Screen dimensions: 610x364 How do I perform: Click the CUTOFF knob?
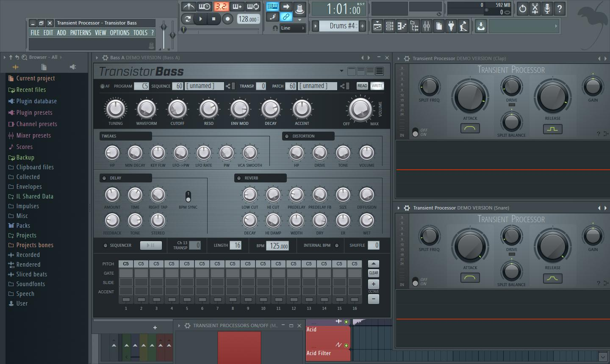pos(177,109)
